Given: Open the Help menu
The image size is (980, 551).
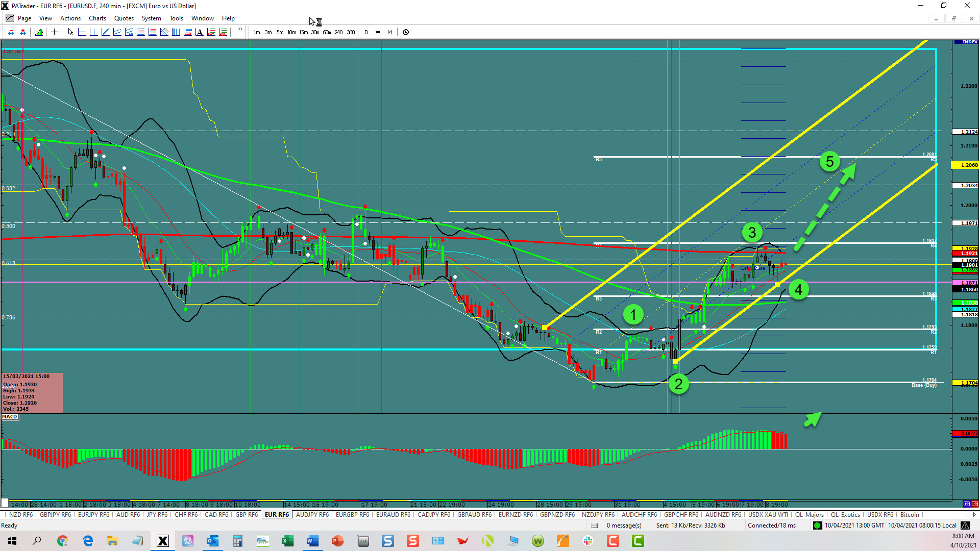Looking at the screenshot, I should pyautogui.click(x=229, y=18).
